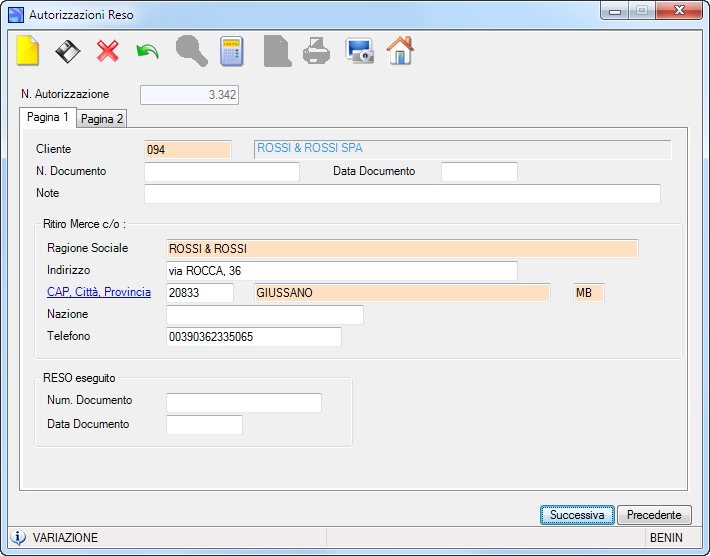Open the CAP, Città, Provincia link

click(x=99, y=292)
